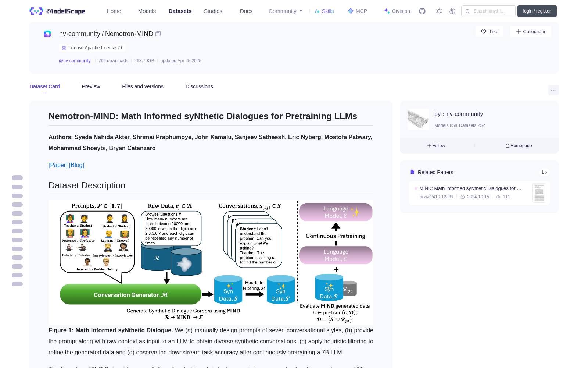Image resolution: width=588 pixels, height=368 pixels.
Task: Switch to the Preview tab
Action: pyautogui.click(x=91, y=86)
